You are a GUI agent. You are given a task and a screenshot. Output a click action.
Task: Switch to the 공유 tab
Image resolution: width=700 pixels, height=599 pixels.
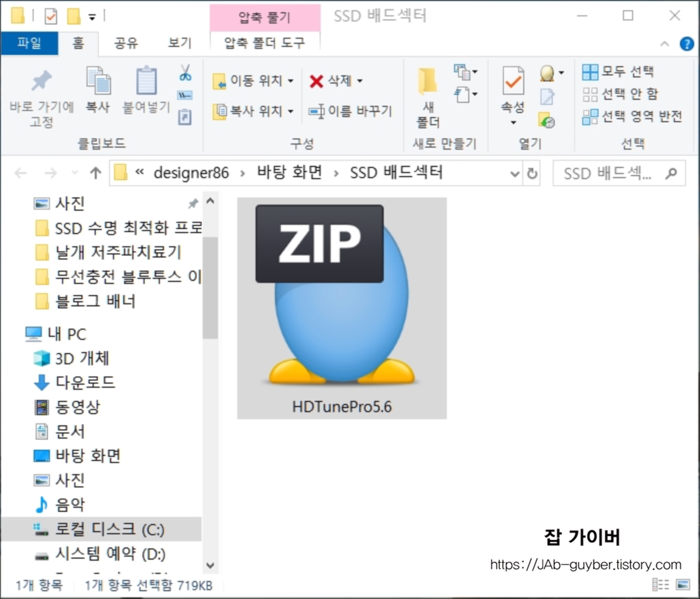pyautogui.click(x=126, y=42)
